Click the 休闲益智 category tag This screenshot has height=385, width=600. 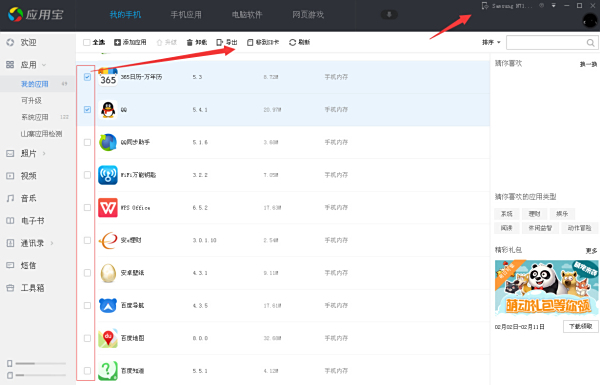pos(540,228)
